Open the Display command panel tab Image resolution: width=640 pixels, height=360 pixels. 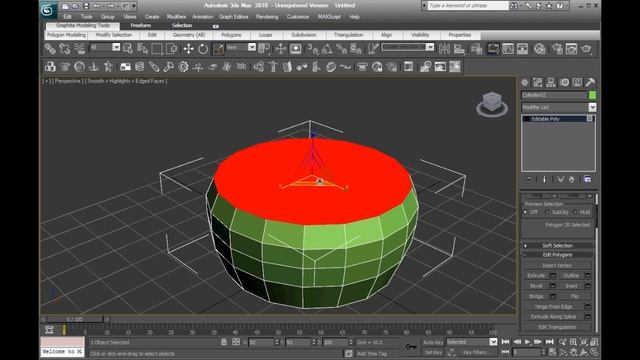[x=577, y=82]
